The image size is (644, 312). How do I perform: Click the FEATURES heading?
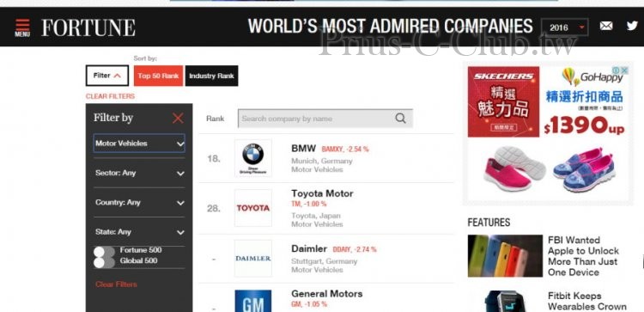[x=489, y=223]
